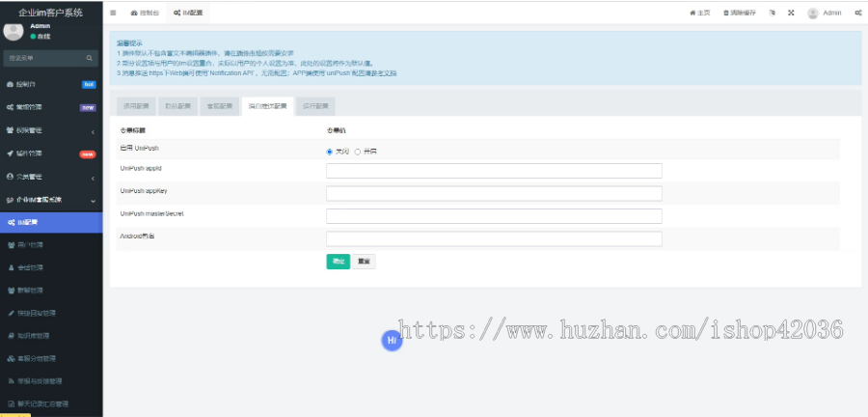
Task: Click into the Android包名 field
Action: tap(494, 239)
